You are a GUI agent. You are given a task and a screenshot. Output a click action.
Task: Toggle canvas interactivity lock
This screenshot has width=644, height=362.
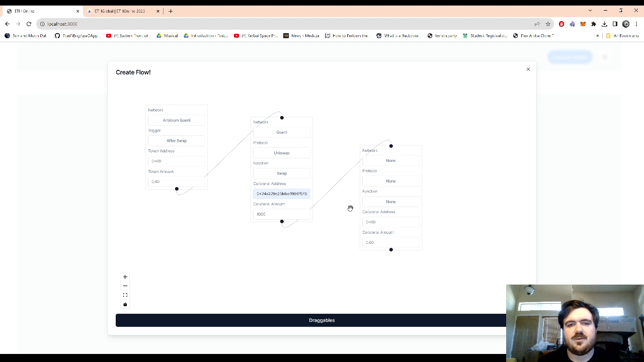(x=125, y=304)
